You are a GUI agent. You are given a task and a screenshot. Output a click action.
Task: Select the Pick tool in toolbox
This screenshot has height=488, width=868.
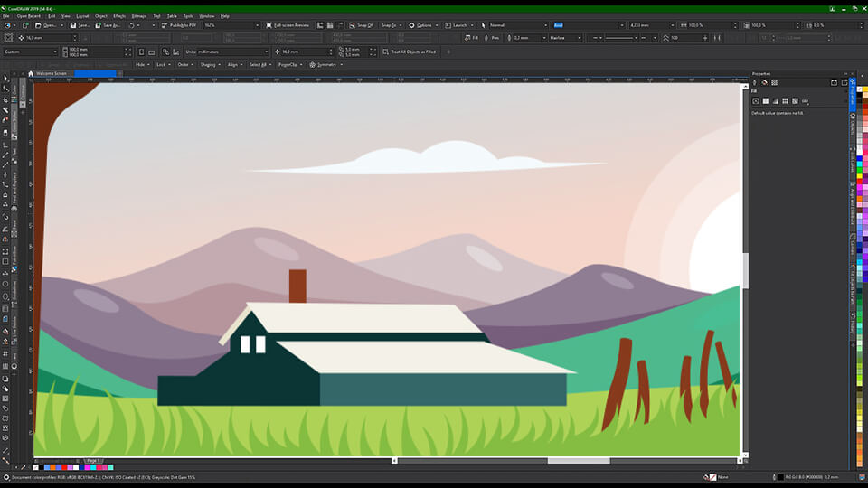pos(5,79)
